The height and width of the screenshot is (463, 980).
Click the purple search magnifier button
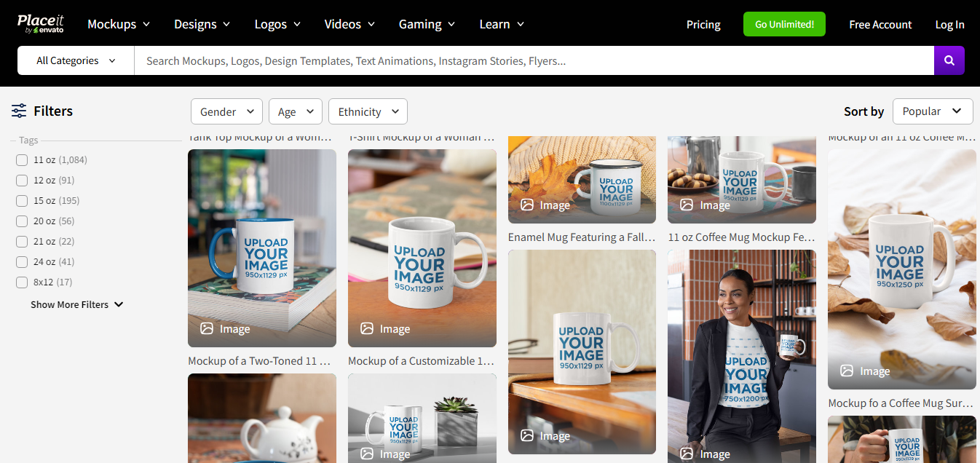click(949, 60)
